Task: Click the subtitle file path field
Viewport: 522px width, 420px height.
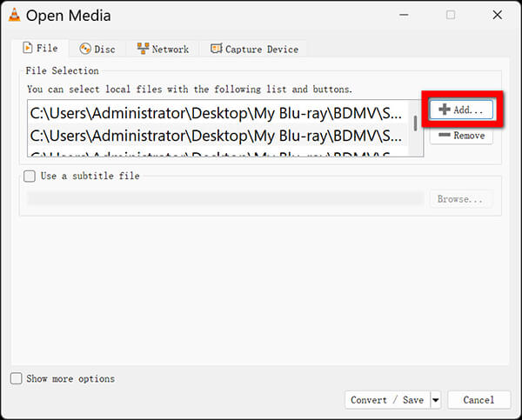Action: (225, 199)
